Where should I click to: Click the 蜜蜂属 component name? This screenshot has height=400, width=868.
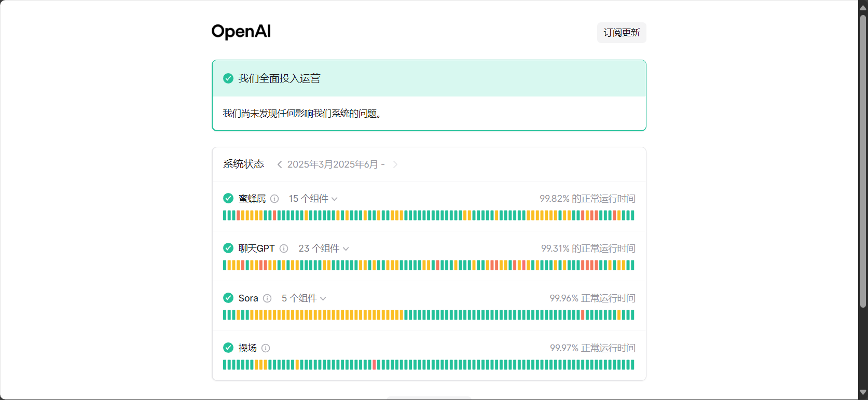coord(252,199)
